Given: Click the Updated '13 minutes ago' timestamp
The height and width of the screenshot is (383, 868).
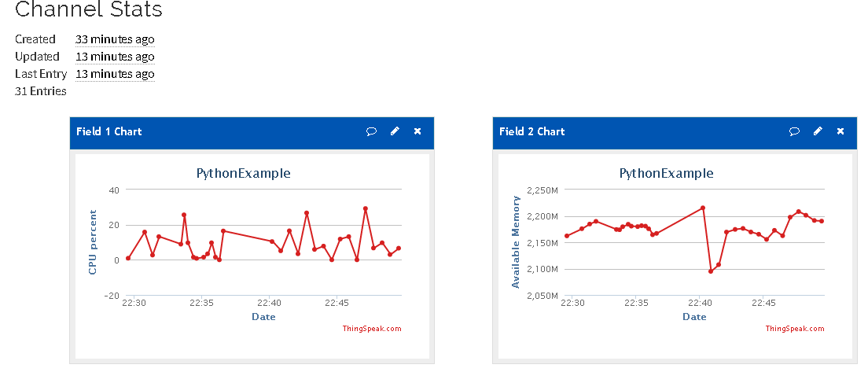Looking at the screenshot, I should point(115,57).
